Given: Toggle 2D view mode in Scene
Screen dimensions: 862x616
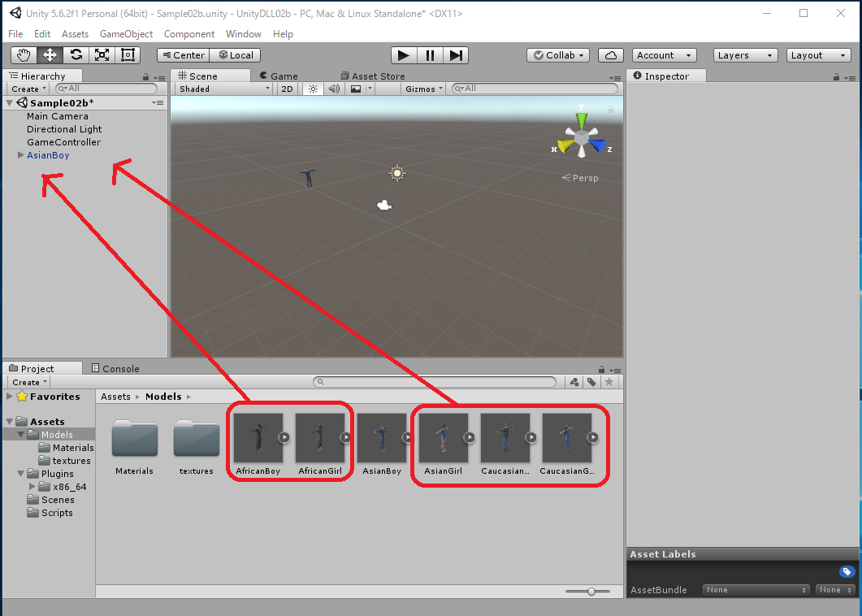Looking at the screenshot, I should point(287,89).
